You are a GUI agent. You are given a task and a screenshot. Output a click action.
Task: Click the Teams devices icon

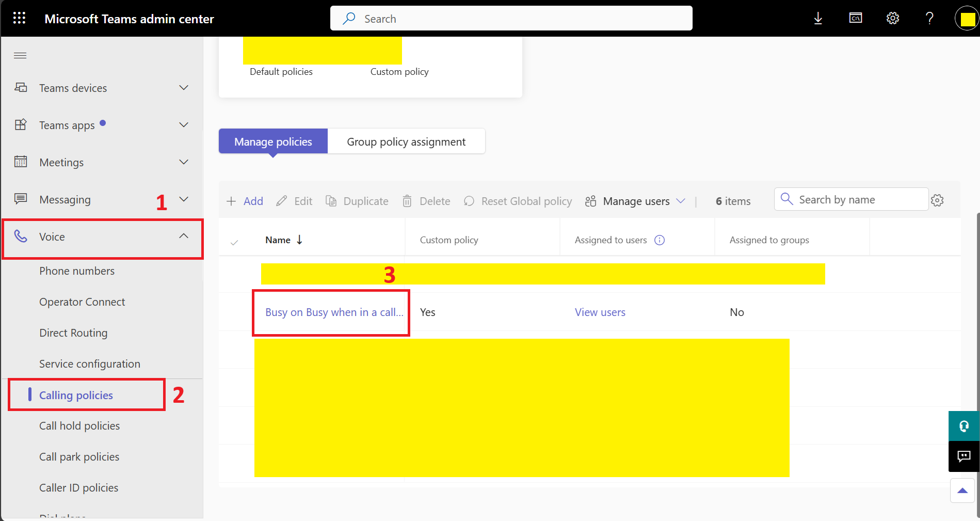[21, 87]
